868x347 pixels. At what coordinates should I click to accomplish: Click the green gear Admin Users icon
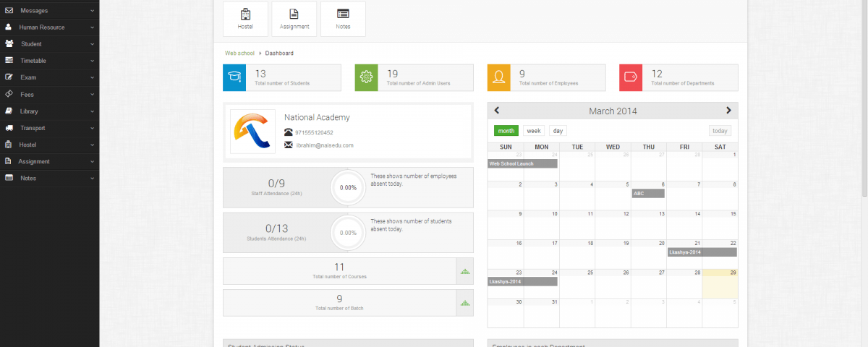pyautogui.click(x=367, y=77)
